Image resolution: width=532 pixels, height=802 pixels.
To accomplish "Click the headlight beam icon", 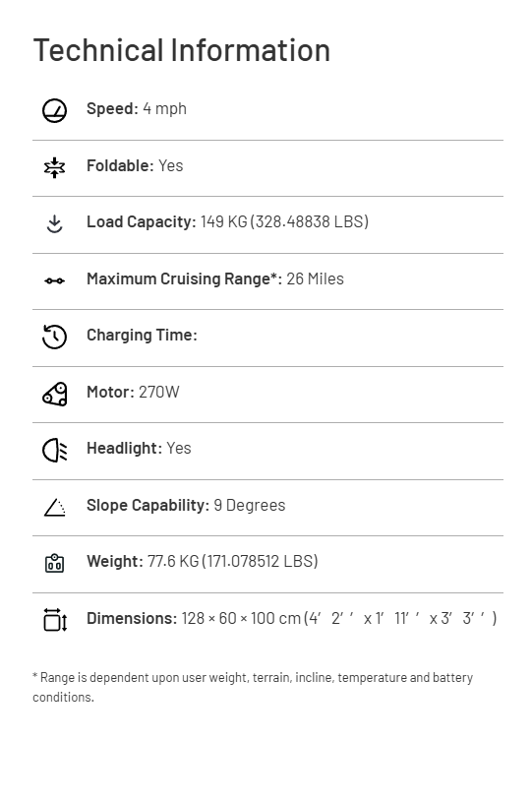I will coord(54,451).
